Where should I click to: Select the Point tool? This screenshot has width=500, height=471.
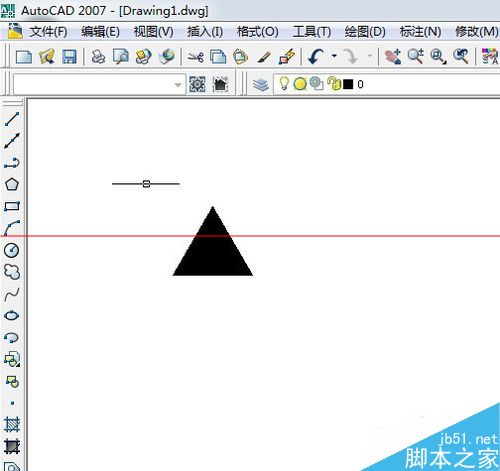(x=12, y=403)
